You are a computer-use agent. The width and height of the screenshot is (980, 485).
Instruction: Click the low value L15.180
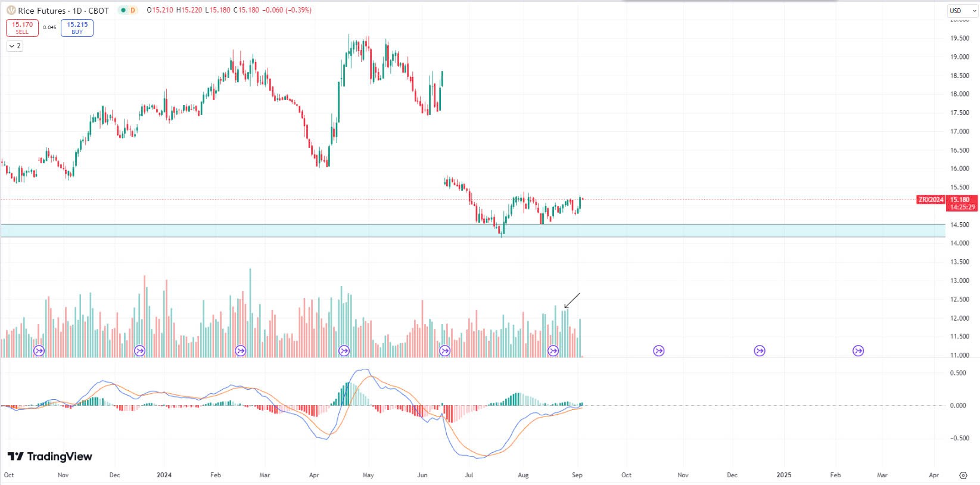[217, 10]
